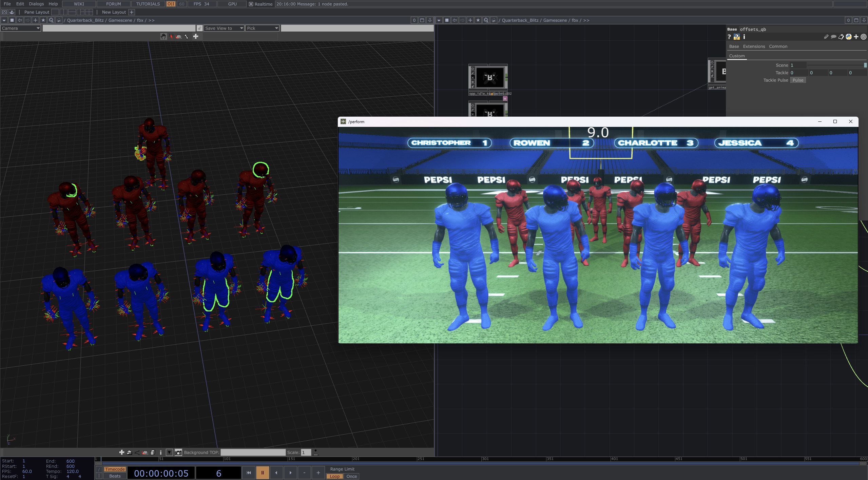Open the Camera selection dropdown

[x=21, y=28]
